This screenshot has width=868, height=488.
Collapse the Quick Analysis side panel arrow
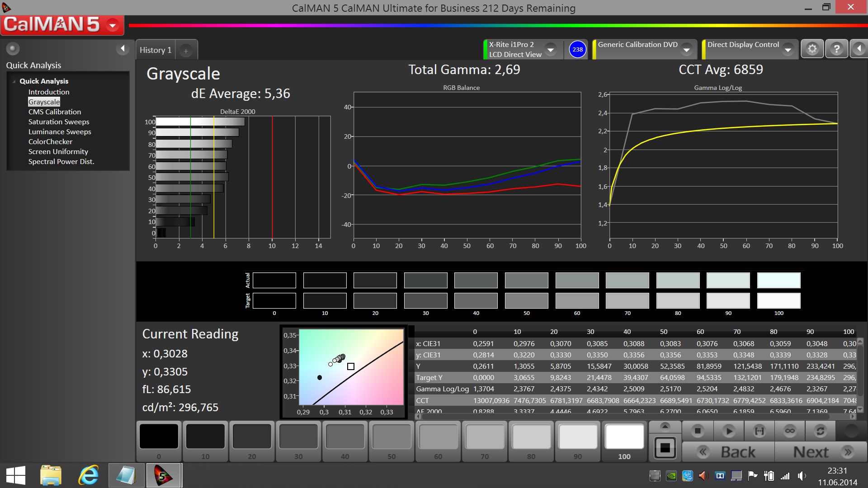click(x=122, y=48)
